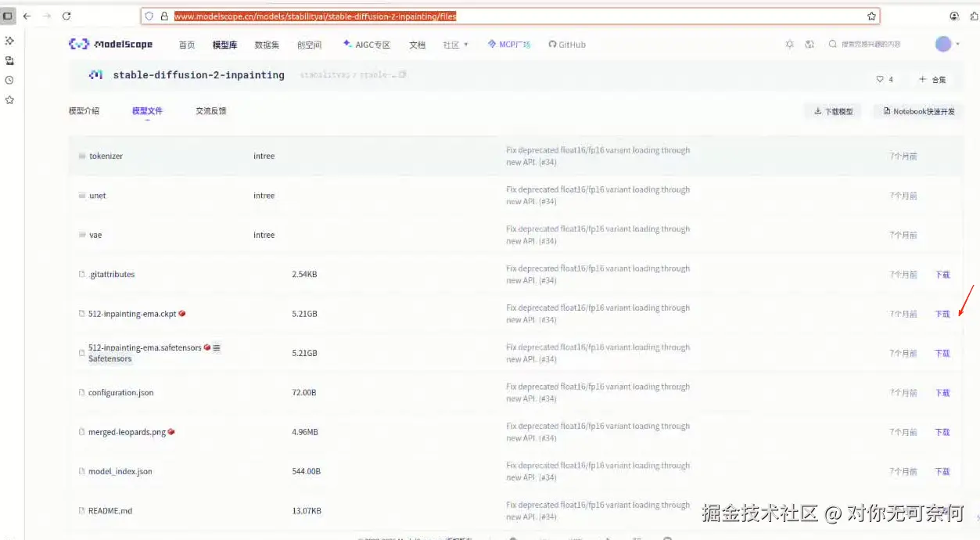
Task: Open the README.md file name
Action: pyautogui.click(x=110, y=511)
